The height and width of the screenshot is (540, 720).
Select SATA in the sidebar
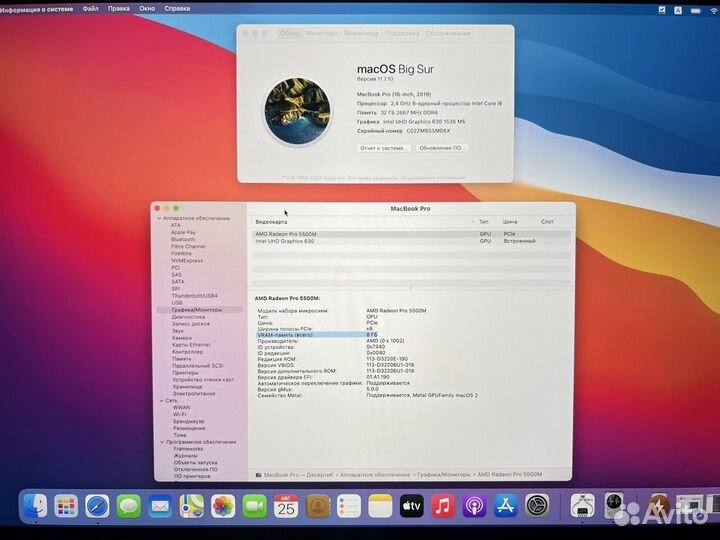[178, 282]
